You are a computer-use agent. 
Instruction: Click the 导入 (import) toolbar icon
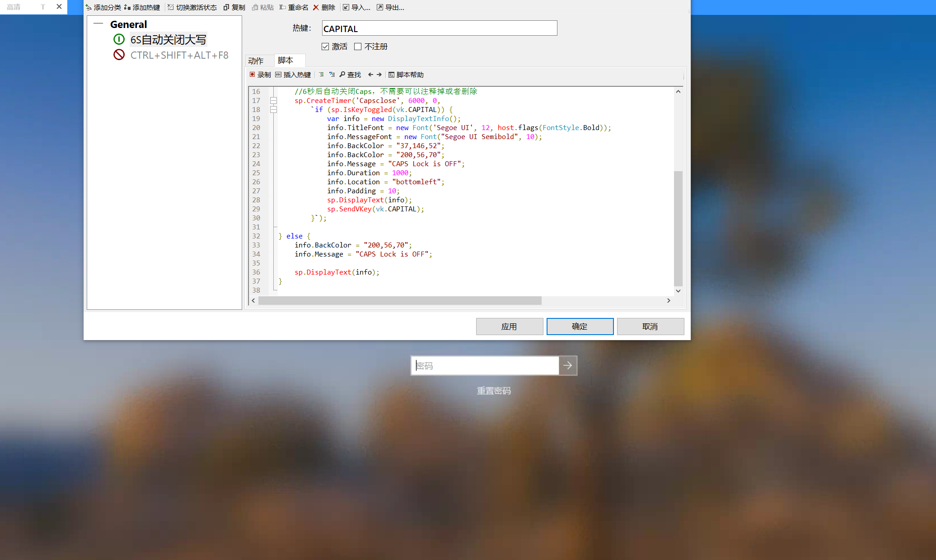point(346,7)
